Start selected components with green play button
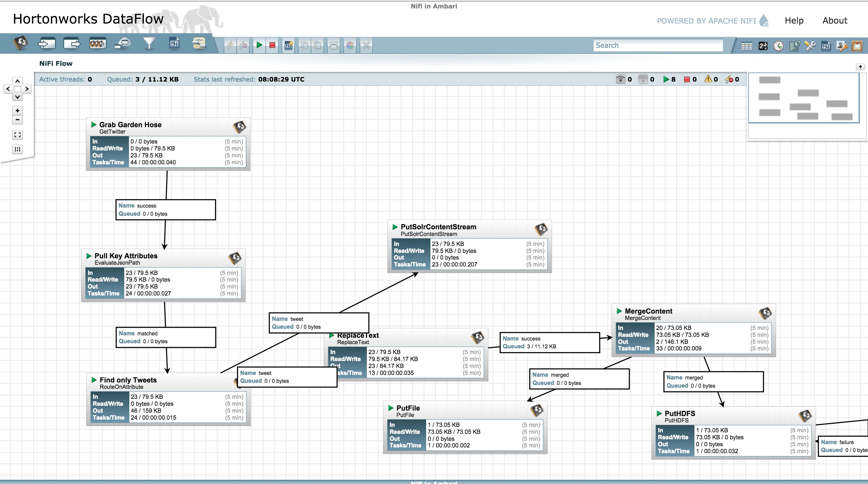The height and width of the screenshot is (484, 868). coord(259,45)
